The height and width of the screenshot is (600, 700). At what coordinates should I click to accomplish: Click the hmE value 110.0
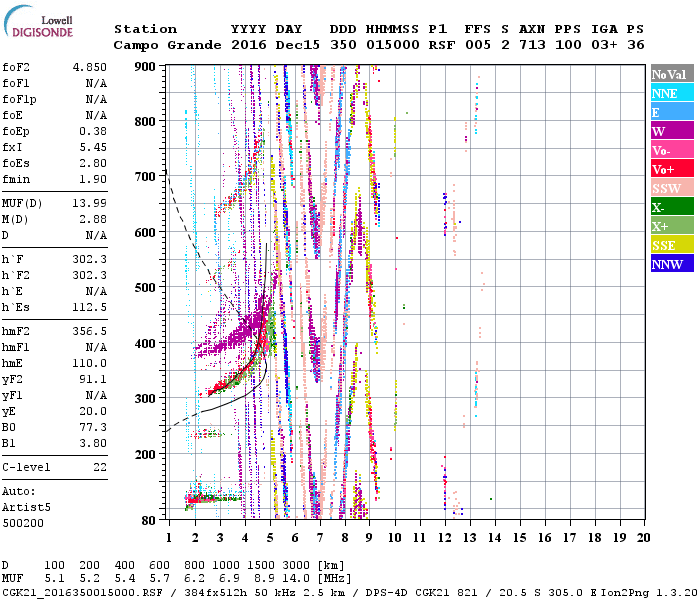click(90, 363)
